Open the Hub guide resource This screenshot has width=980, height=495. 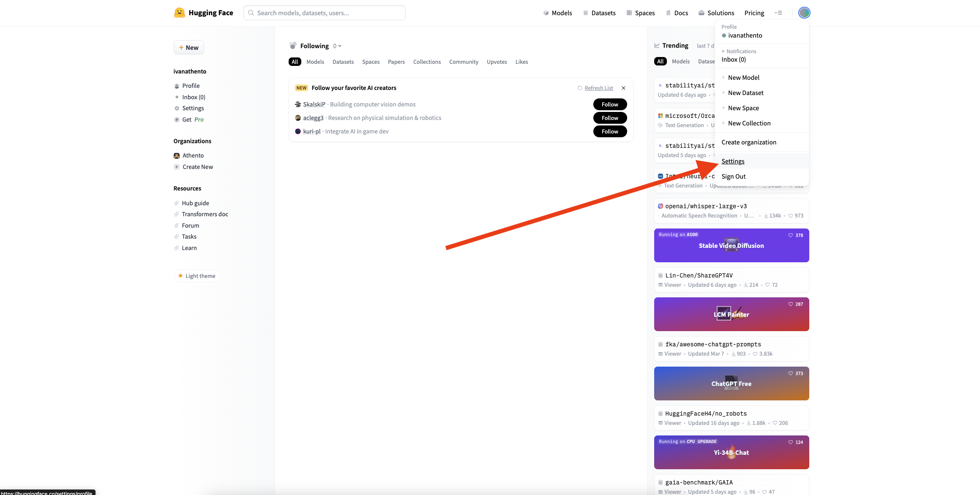pos(191,203)
